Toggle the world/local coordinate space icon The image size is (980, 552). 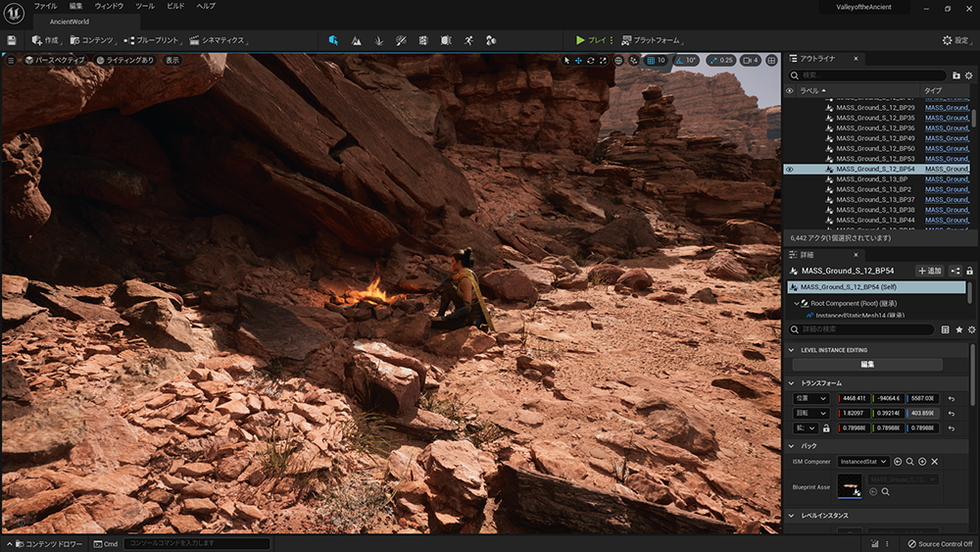[x=618, y=61]
